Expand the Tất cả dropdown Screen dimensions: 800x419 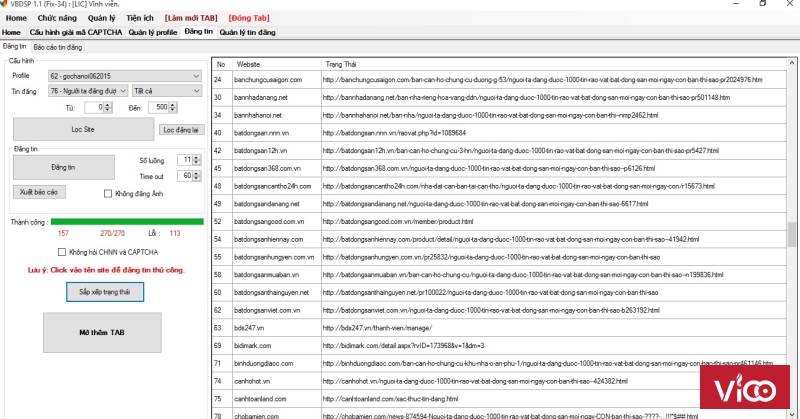coord(167,91)
